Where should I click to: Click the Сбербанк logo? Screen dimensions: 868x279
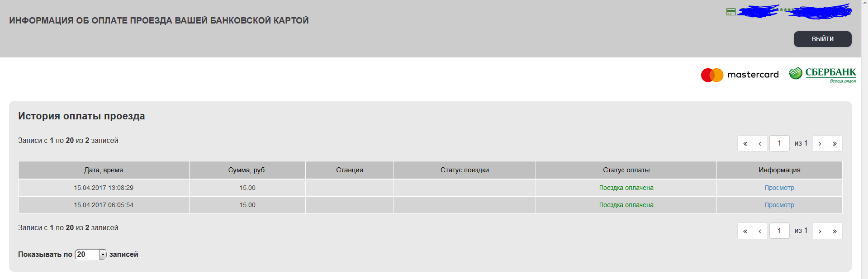tap(822, 74)
